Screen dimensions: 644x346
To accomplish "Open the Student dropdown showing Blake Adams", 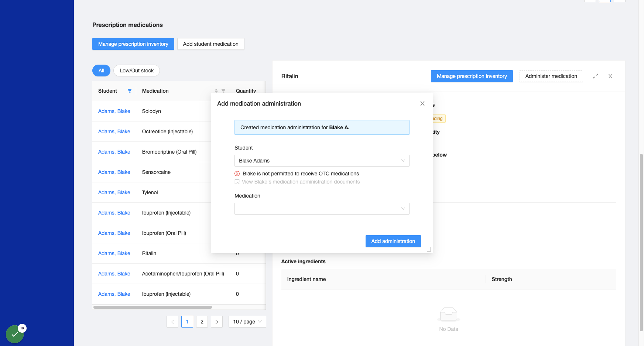I will (322, 161).
